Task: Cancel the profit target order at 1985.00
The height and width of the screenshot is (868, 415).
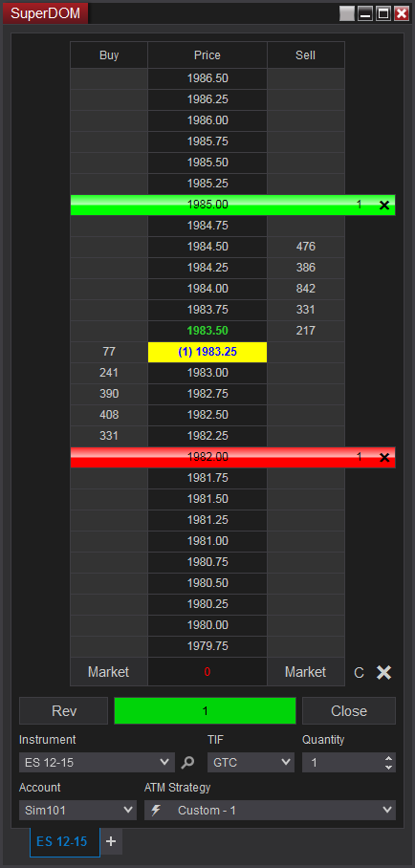Action: [x=384, y=206]
